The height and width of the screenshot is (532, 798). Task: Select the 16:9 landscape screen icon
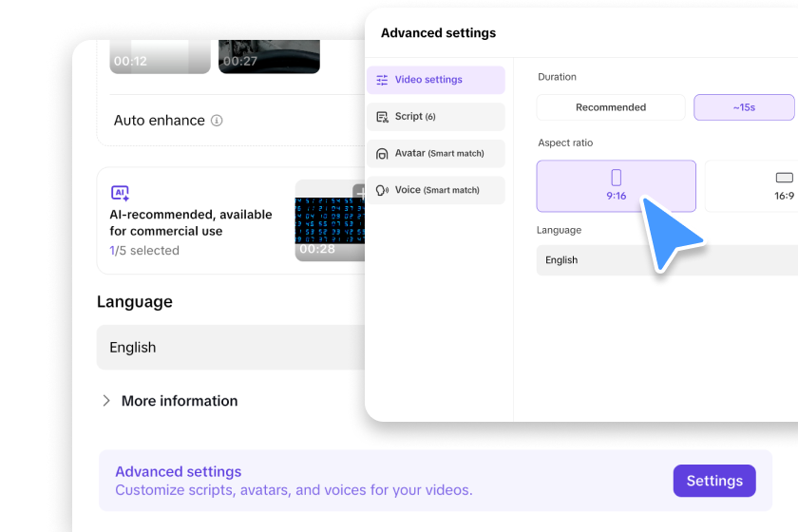point(784,178)
